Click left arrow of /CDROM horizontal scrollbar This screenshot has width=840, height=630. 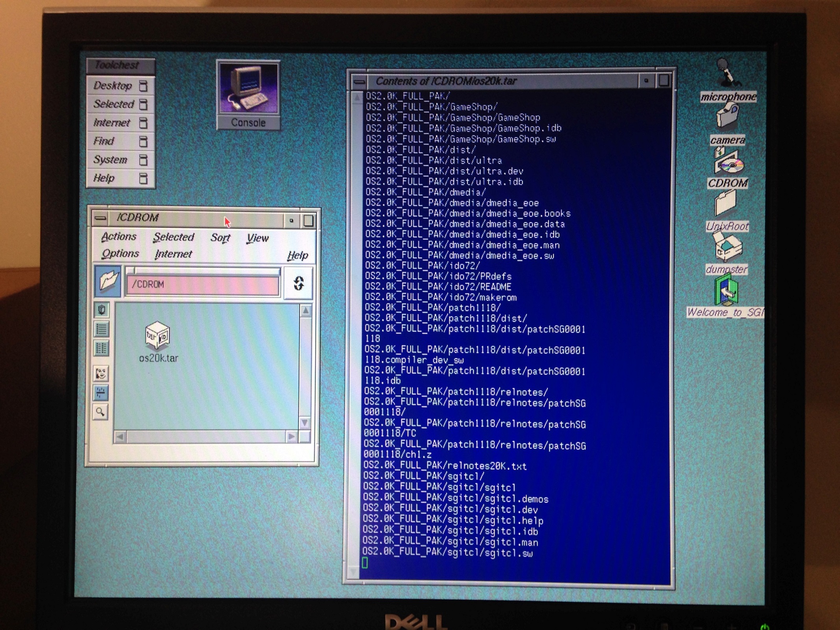point(120,436)
